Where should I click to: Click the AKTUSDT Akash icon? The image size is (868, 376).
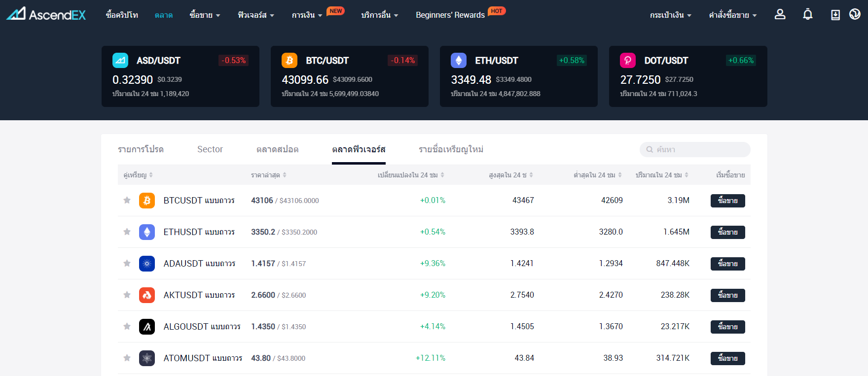point(147,295)
